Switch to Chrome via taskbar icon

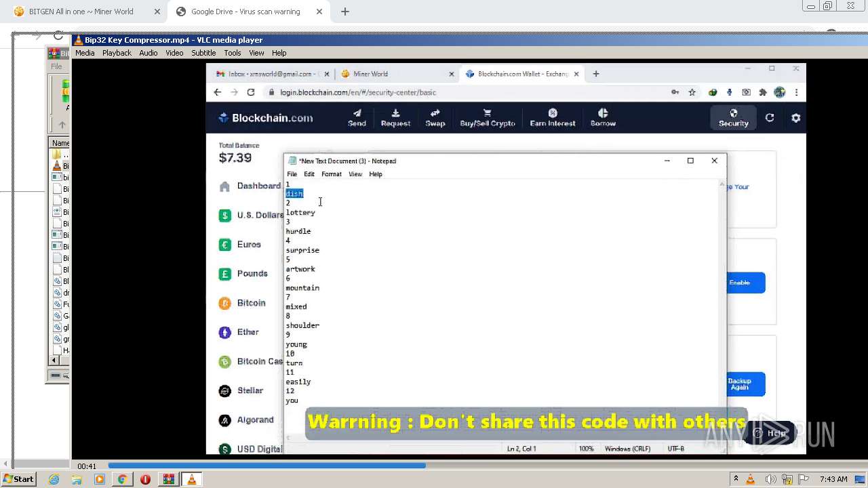(122, 479)
